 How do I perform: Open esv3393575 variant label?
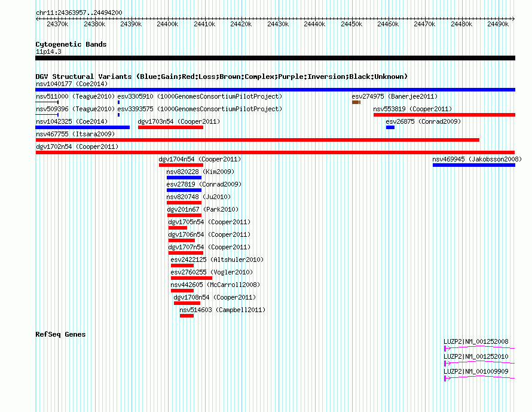[200, 109]
